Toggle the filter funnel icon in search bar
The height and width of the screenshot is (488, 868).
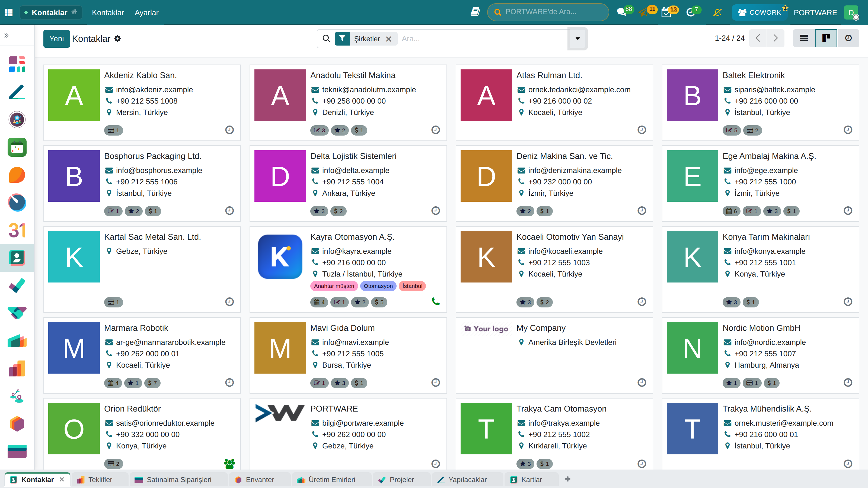point(342,39)
